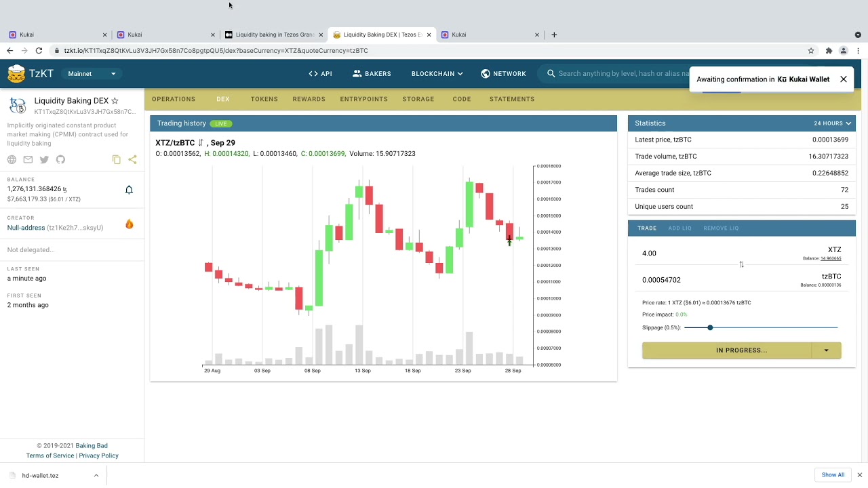Expand hd-wallet.tez download options
This screenshot has width=868, height=488.
96,475
